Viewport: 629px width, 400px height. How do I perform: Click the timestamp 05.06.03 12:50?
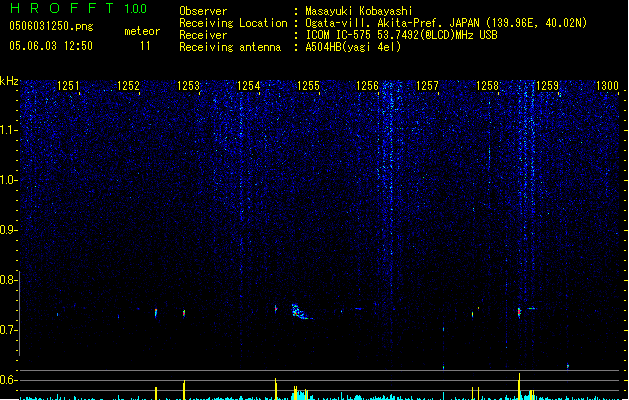click(51, 46)
